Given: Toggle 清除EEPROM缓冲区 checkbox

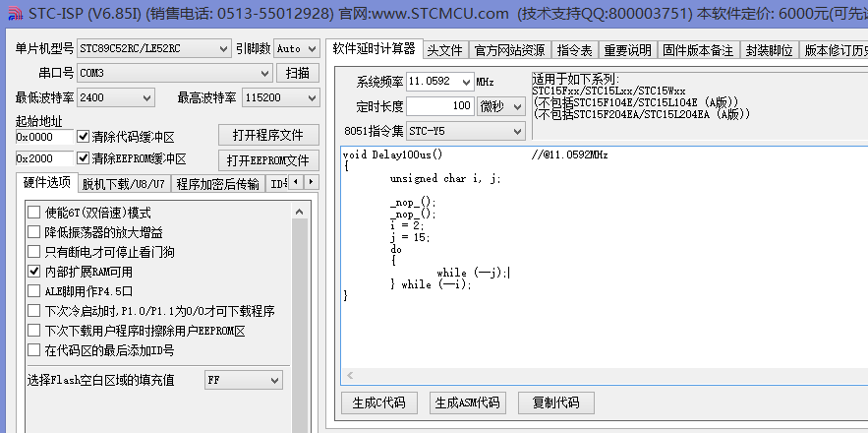Looking at the screenshot, I should [83, 158].
